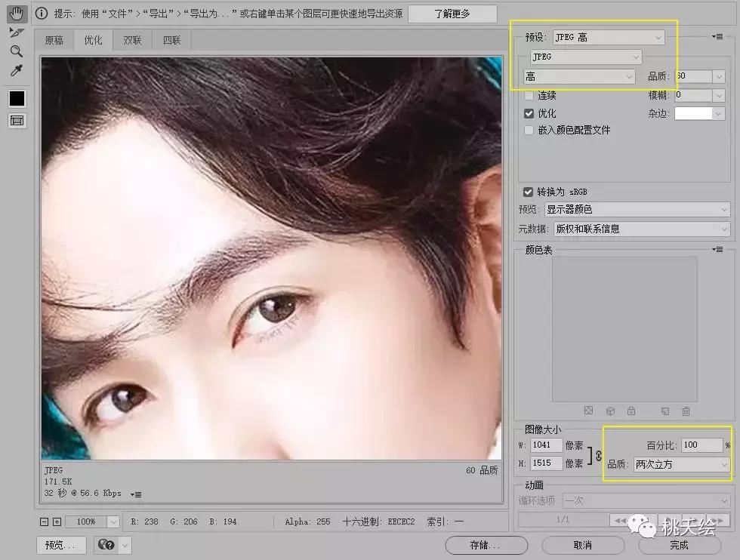The width and height of the screenshot is (740, 560).
Task: Click the W width field showing 1041
Action: coord(546,445)
